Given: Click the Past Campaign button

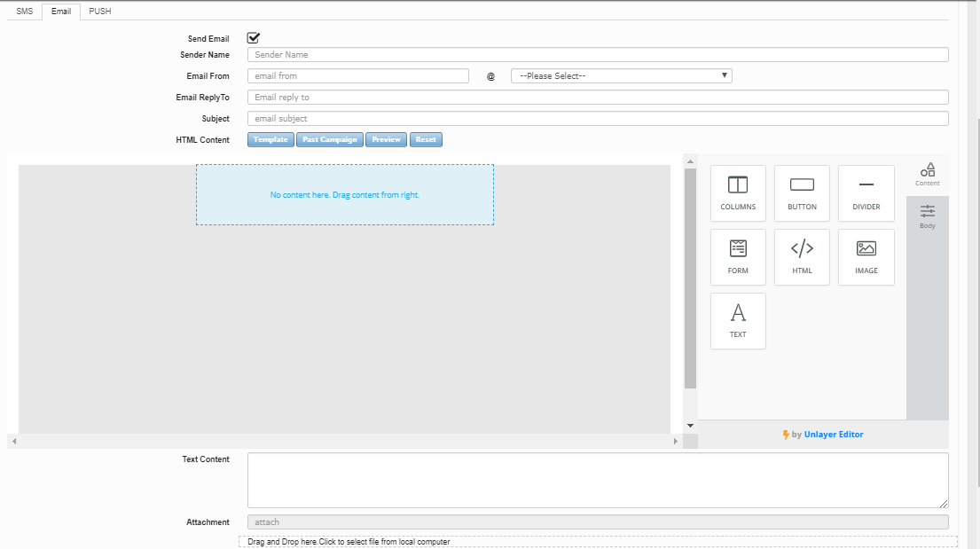Looking at the screenshot, I should (x=329, y=140).
